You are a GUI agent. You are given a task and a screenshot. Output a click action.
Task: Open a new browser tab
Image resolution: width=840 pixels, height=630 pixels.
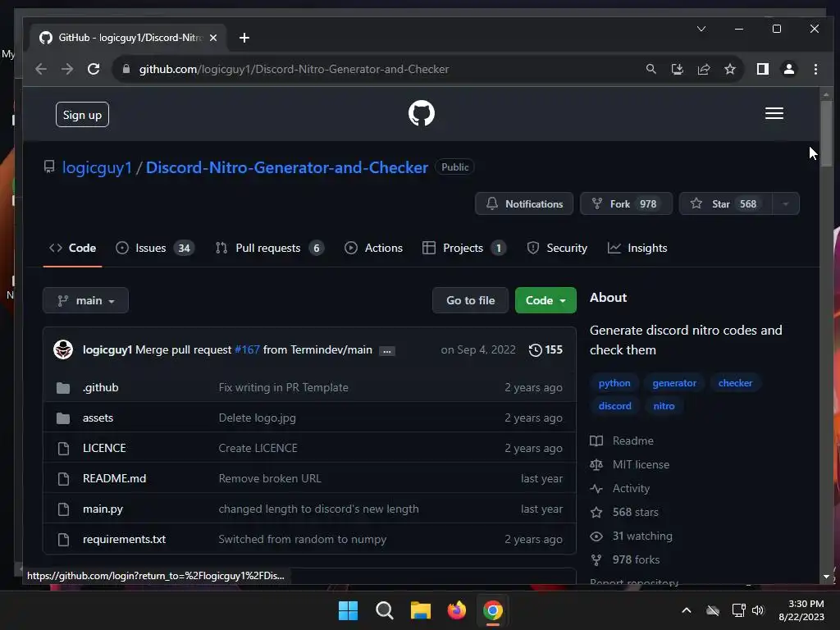point(244,38)
